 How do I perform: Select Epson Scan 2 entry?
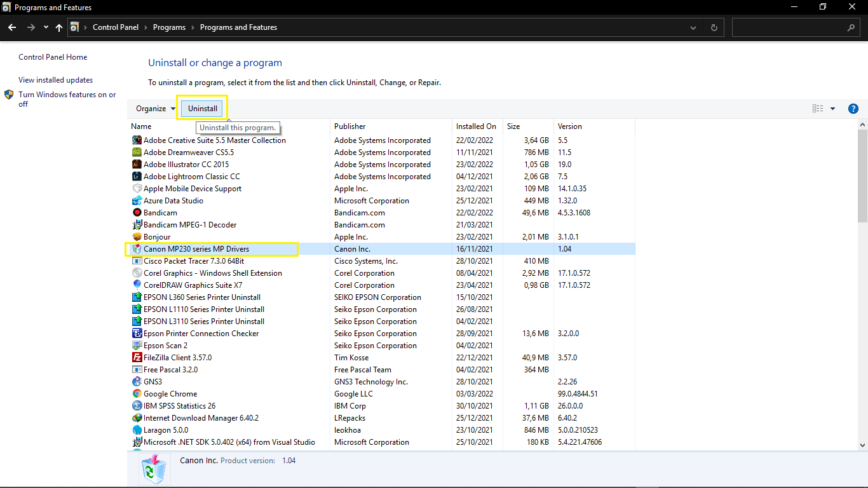coord(165,346)
